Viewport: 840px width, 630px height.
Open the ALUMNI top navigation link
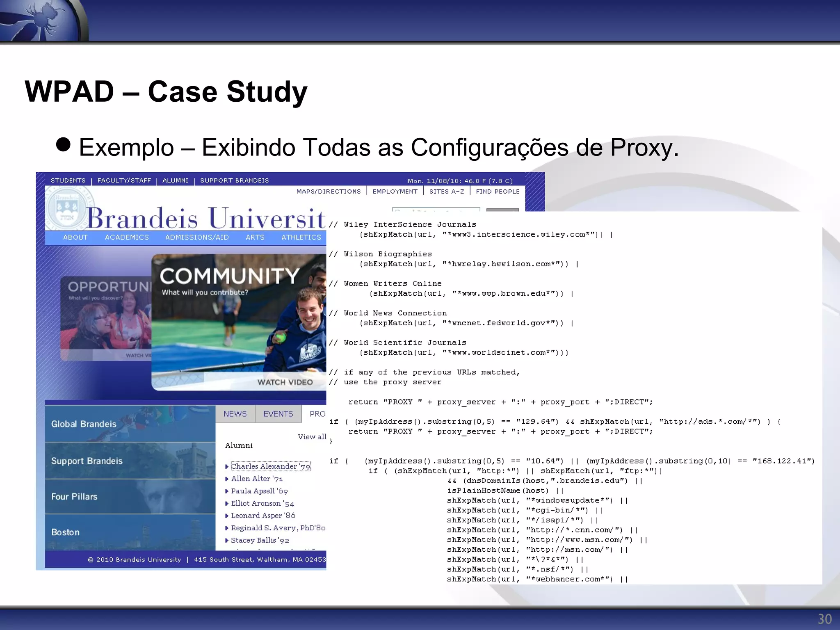[175, 180]
